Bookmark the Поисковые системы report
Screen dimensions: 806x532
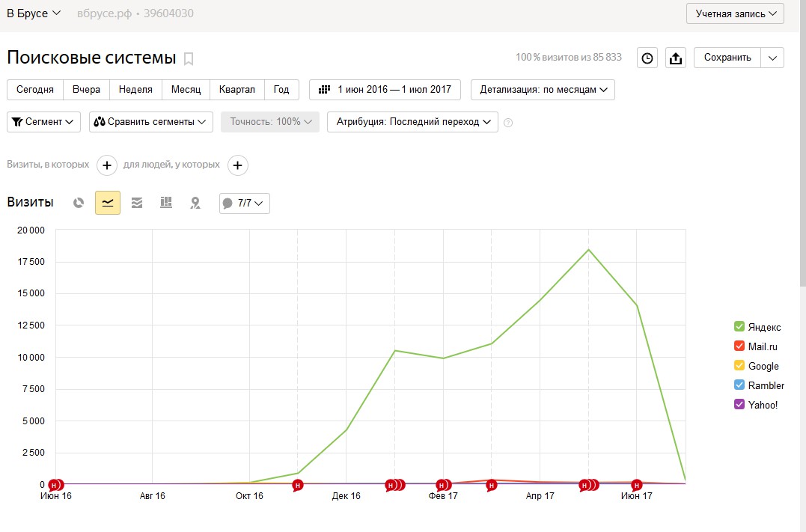189,58
